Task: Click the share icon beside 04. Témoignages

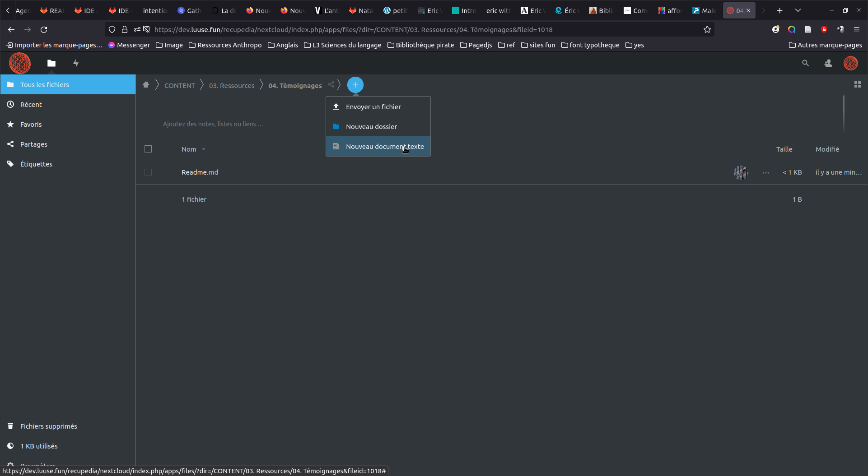Action: click(331, 85)
